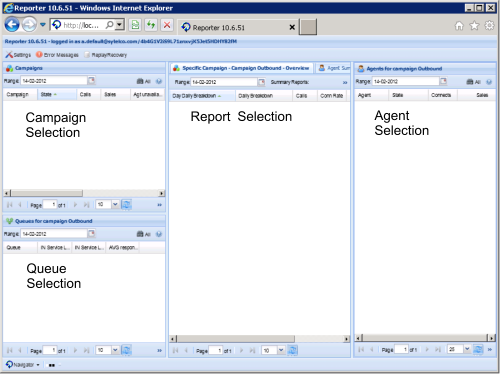500x374 pixels.
Task: Click the browser Forward arrow button
Action: coord(29,25)
